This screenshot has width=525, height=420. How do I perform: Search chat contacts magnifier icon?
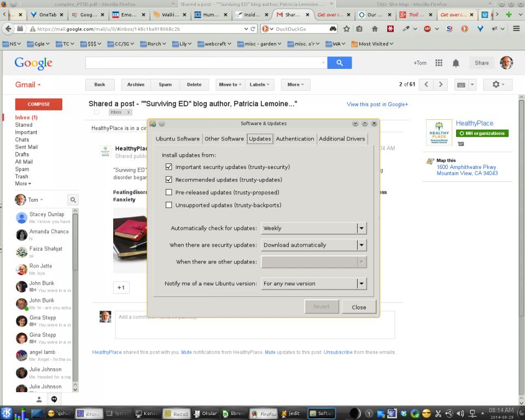pyautogui.click(x=73, y=200)
